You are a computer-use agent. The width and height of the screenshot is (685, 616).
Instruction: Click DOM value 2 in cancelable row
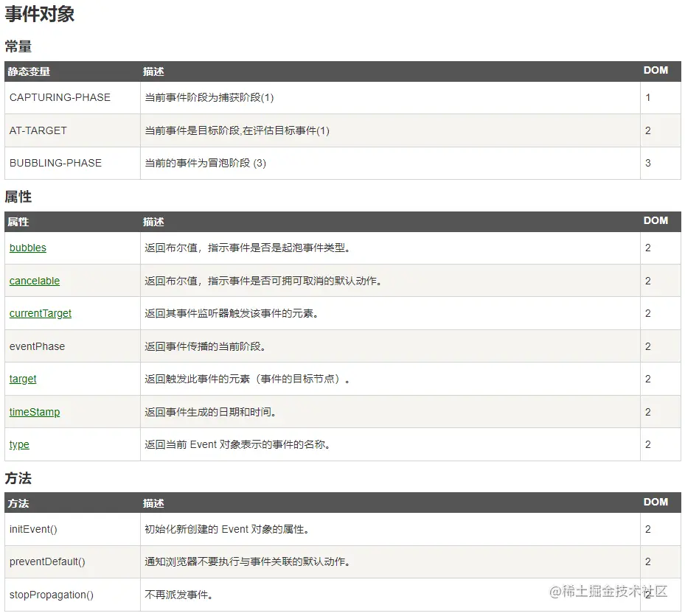(648, 281)
